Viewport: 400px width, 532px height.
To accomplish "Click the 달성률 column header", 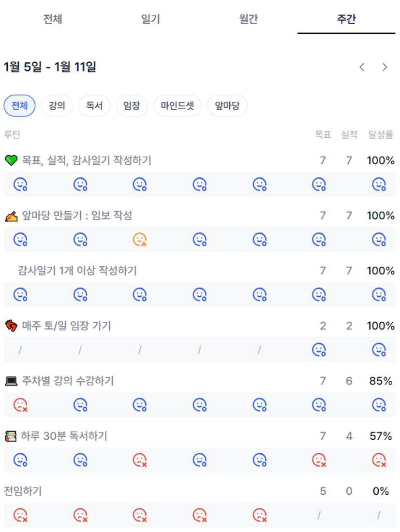I will (381, 135).
